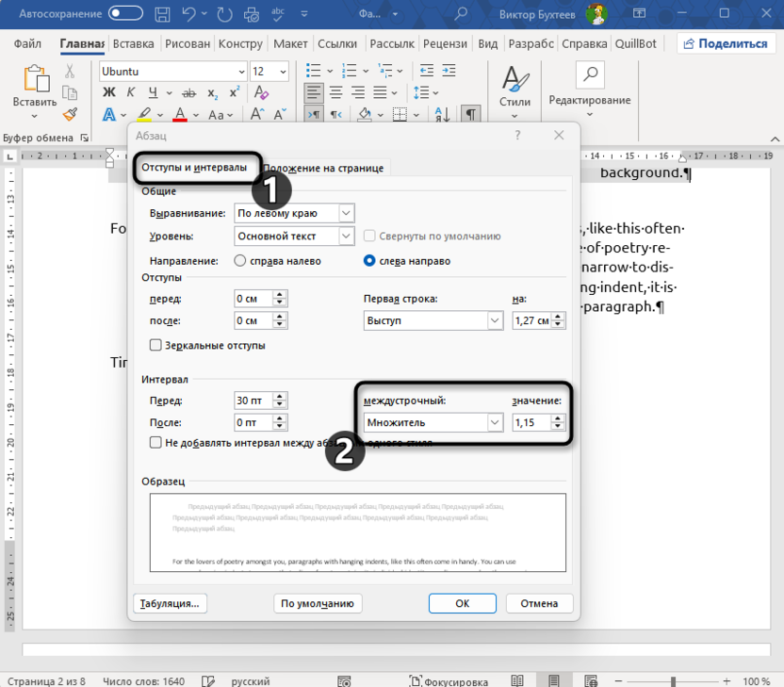Open the Styles gallery icon
Screen dimensions: 784x687
coord(514,82)
